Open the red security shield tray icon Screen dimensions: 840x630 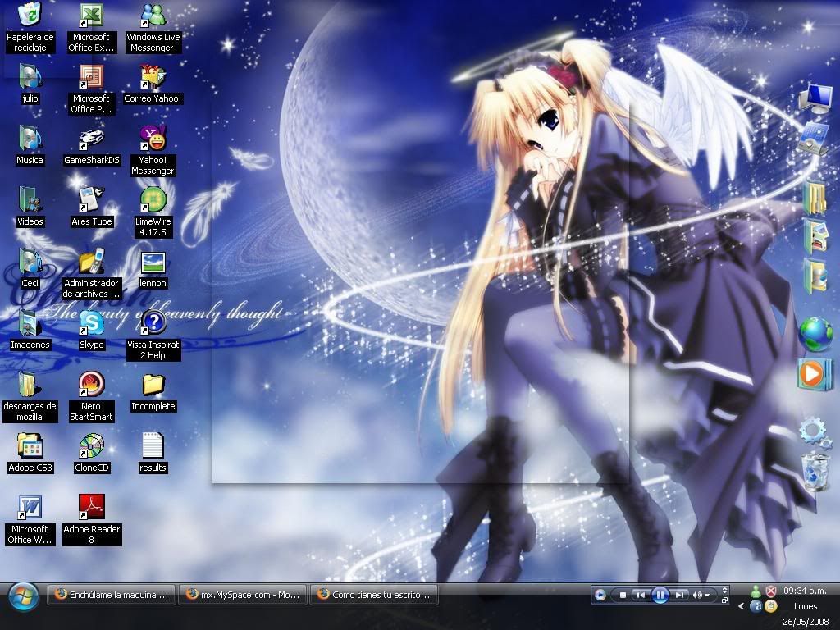(x=771, y=591)
